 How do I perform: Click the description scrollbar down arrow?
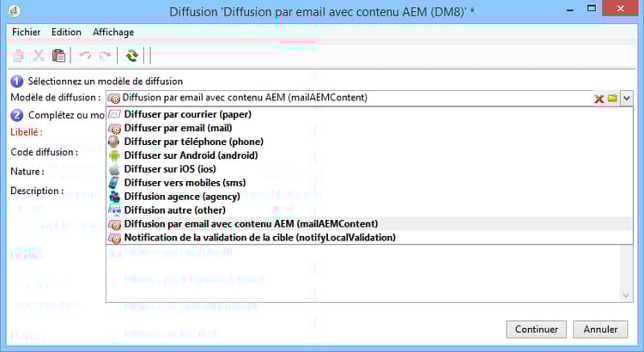pos(626,295)
